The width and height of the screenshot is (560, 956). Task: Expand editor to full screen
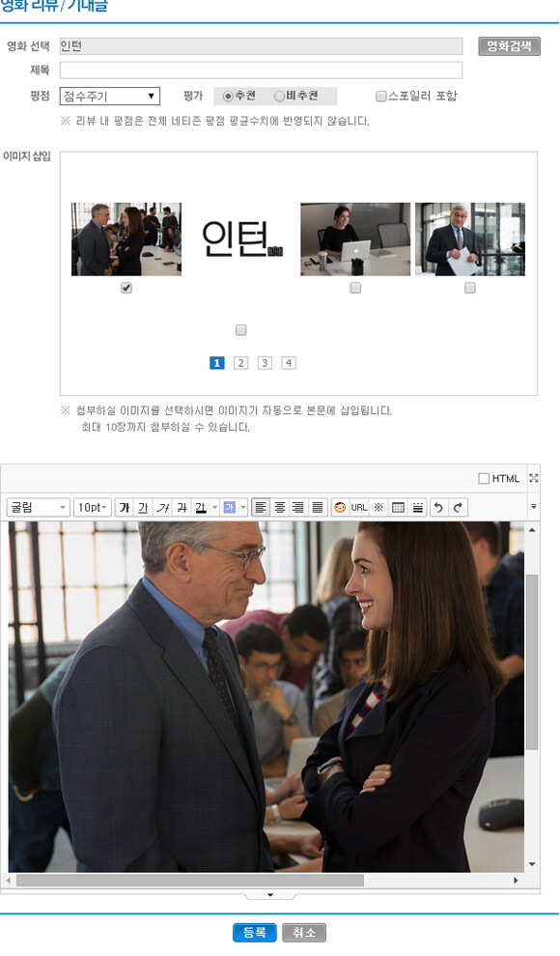point(534,478)
